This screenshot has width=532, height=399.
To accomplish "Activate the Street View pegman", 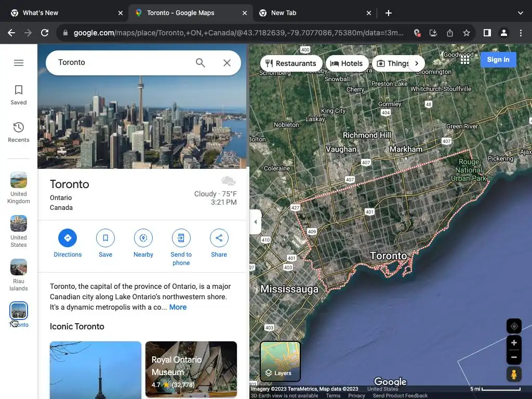I will coord(514,375).
